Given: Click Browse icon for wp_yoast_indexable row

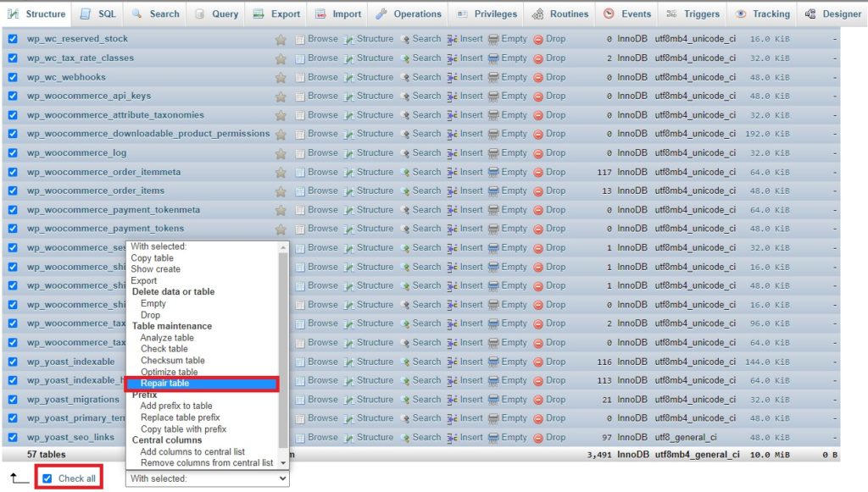Looking at the screenshot, I should click(300, 362).
